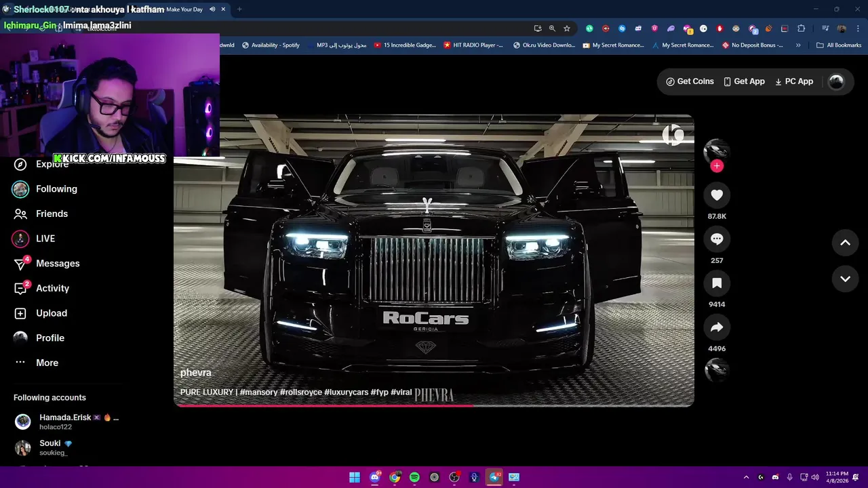Open the account avatar in top bar
868x488 pixels.
click(x=836, y=81)
